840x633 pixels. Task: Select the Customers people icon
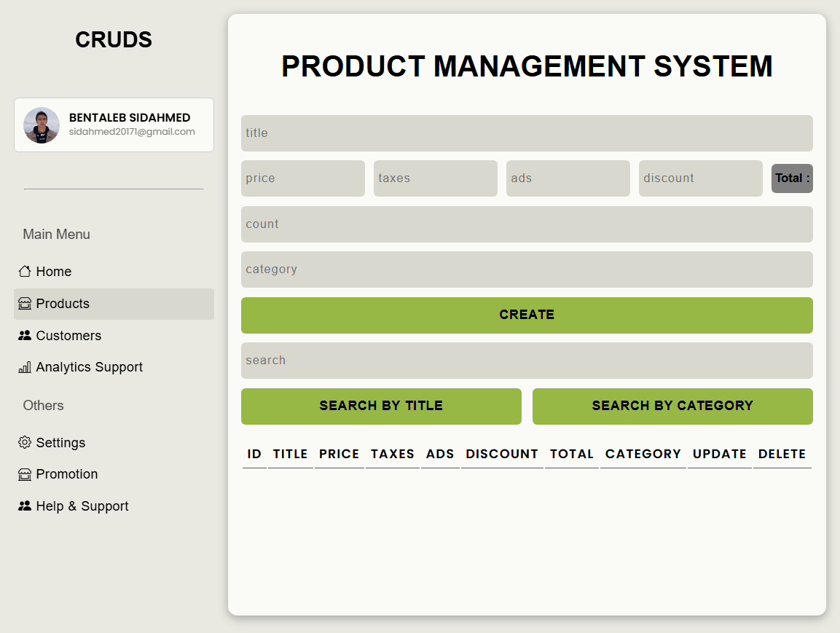click(x=24, y=335)
